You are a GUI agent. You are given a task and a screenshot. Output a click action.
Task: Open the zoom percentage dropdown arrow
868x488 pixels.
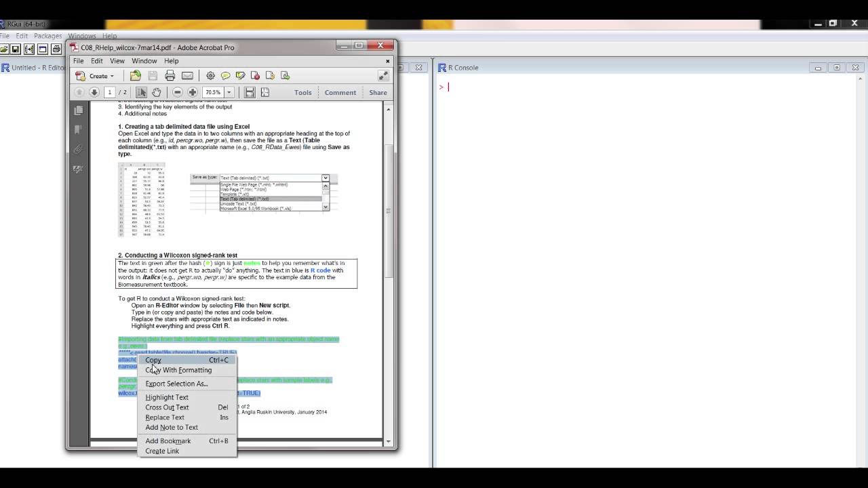coord(229,92)
